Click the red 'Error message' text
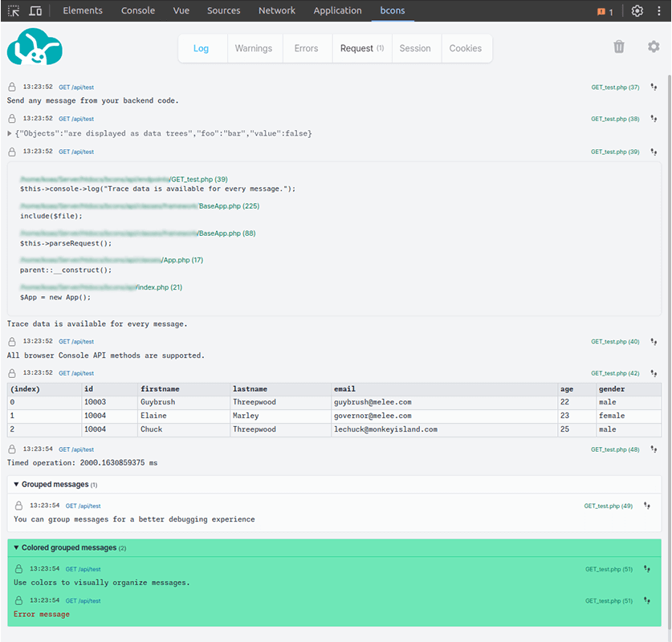This screenshot has height=642, width=672. [x=42, y=614]
